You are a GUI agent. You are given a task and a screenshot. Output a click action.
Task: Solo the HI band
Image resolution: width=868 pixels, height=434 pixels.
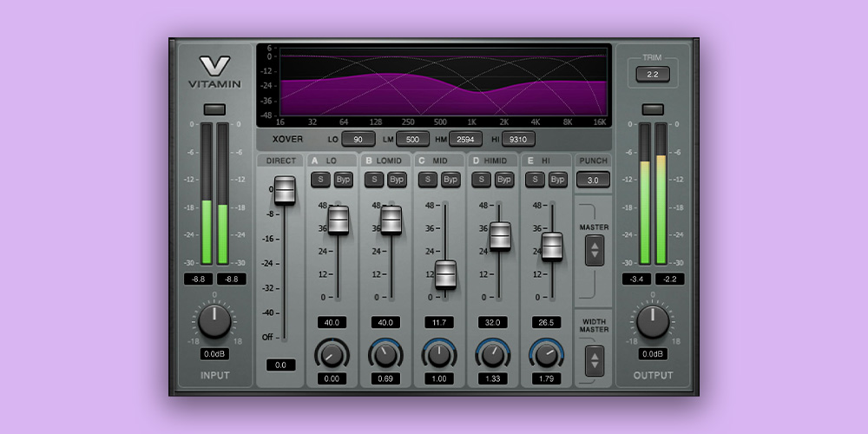click(x=536, y=180)
